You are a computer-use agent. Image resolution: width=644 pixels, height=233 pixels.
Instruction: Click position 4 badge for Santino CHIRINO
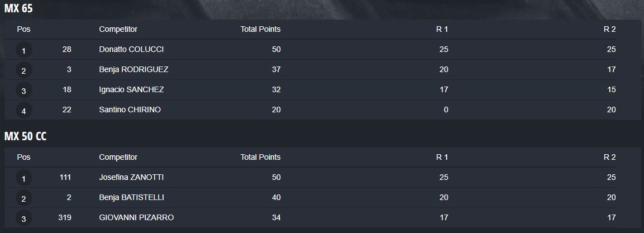24,111
